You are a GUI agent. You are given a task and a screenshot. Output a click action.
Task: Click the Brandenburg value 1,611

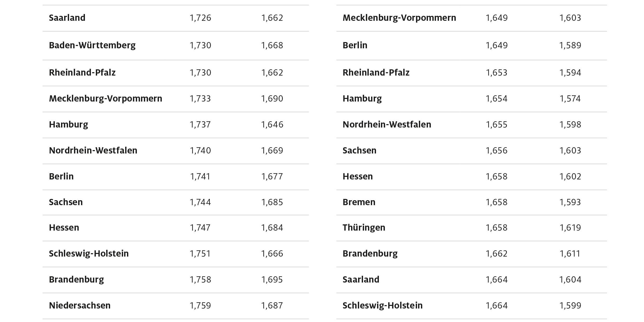[x=570, y=253]
